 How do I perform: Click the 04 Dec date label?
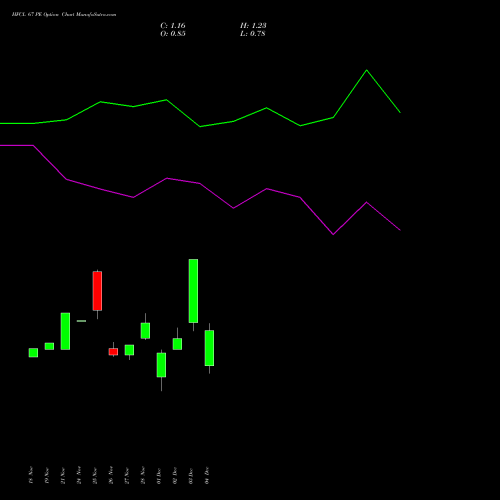point(207,475)
